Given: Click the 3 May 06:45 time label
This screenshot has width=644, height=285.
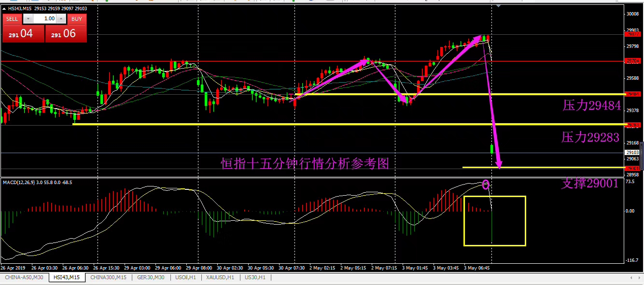Looking at the screenshot, I should point(477,267).
